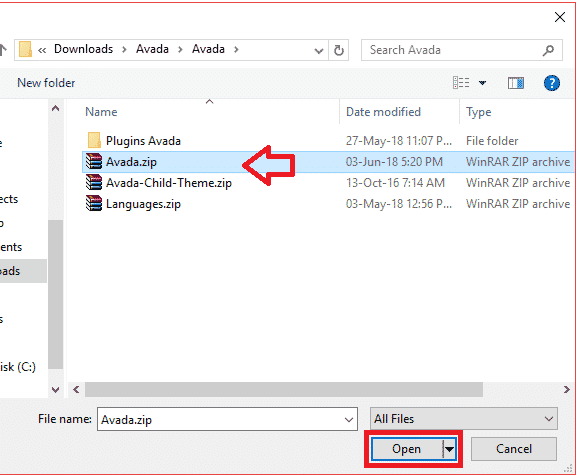Select the Languages.zip file name
Image resolution: width=576 pixels, height=475 pixels.
click(143, 204)
